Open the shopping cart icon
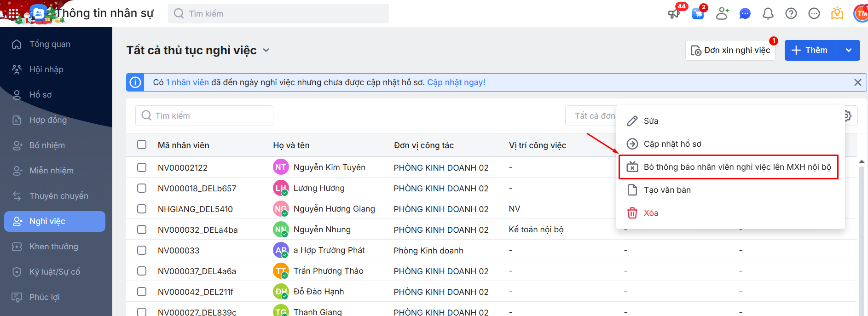Screen dimensions: 868x316 (698, 14)
